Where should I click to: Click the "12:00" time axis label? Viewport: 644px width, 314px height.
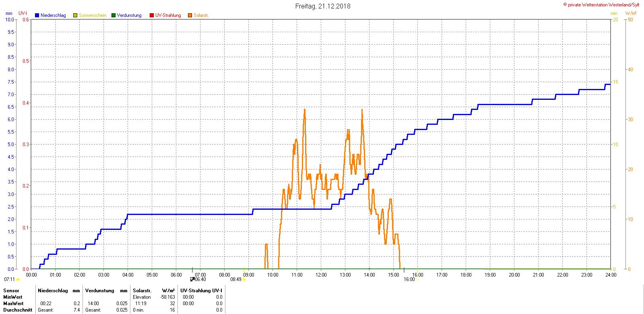coord(321,275)
